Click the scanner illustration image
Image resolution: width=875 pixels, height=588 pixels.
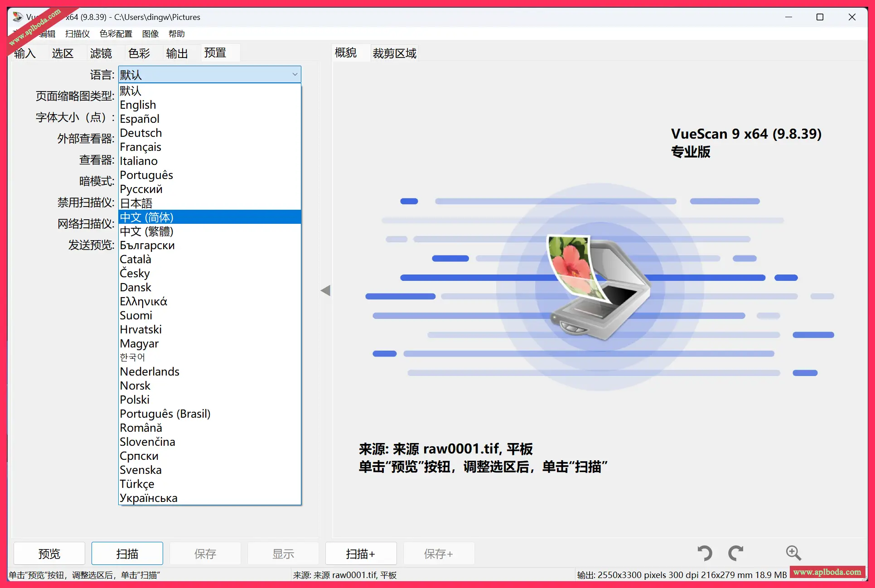[599, 287]
